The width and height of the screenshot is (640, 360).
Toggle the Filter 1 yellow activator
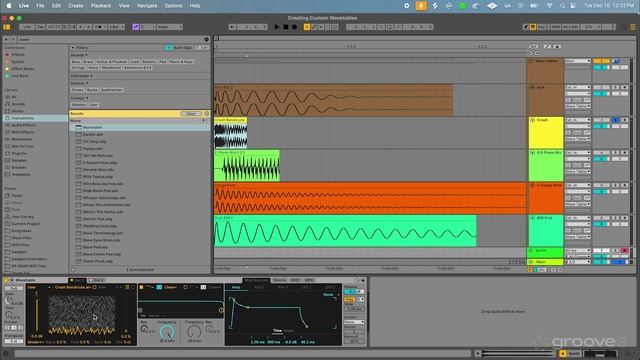coord(141,287)
